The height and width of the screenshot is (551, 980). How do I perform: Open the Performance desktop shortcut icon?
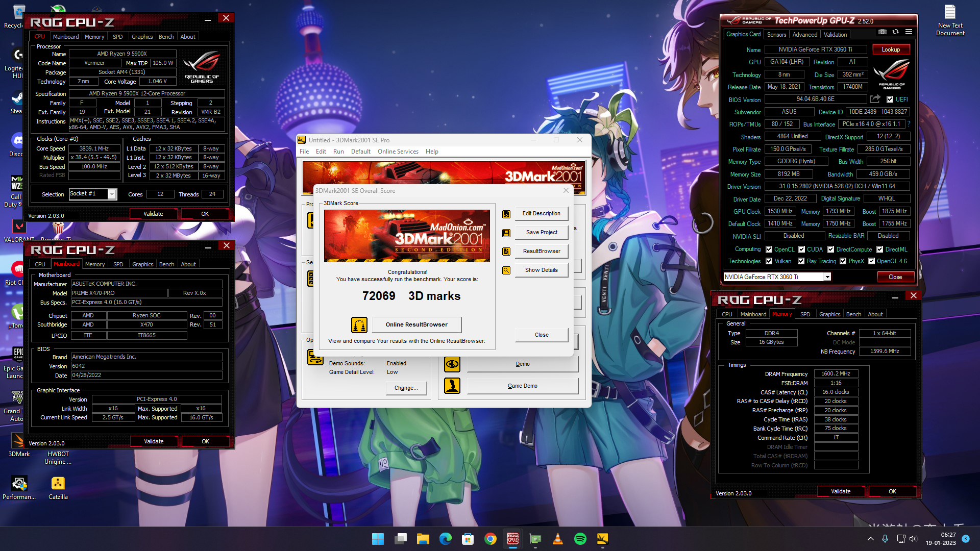tap(19, 488)
